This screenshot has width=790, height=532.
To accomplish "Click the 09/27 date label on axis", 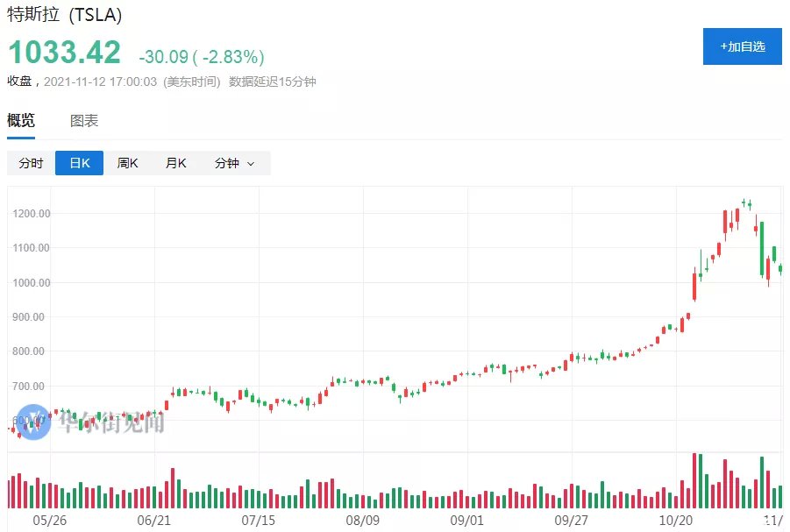I will point(571,520).
